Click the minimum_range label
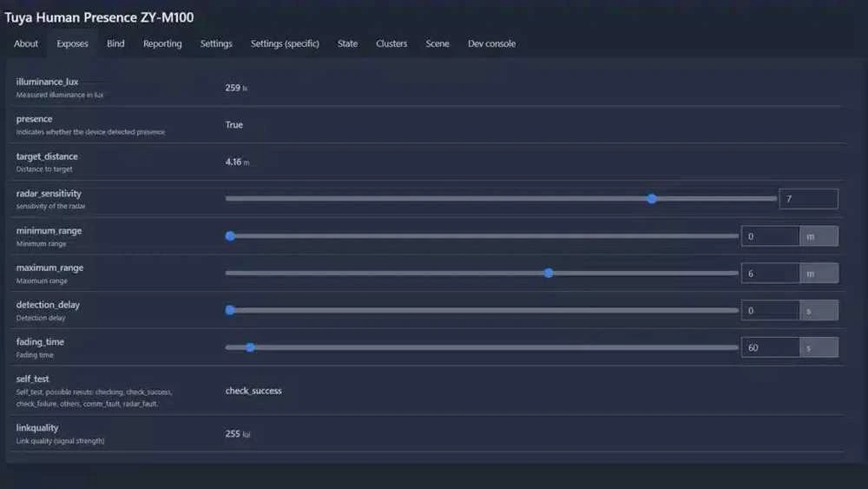Viewport: 868px width, 489px height. click(x=49, y=230)
